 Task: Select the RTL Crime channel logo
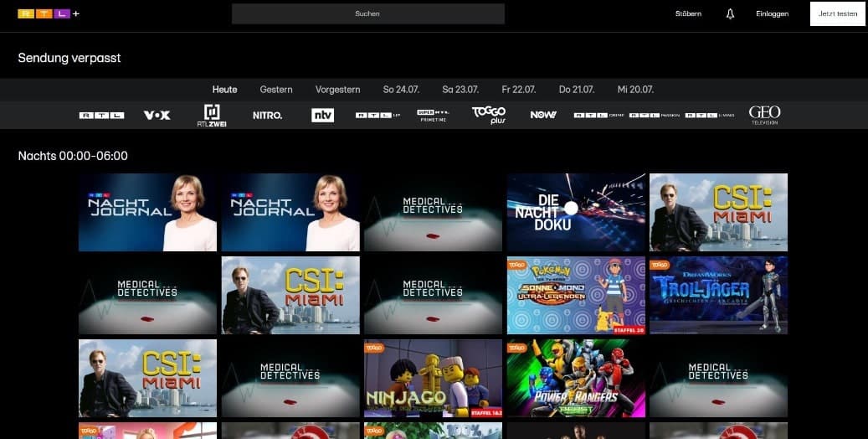[x=599, y=116]
